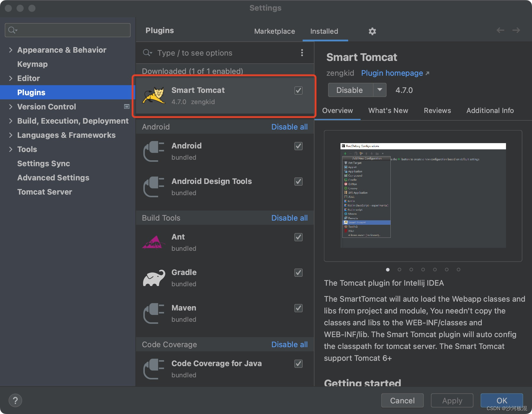Viewport: 532px width, 414px height.
Task: Click the Android Design Tools plug icon
Action: point(154,187)
